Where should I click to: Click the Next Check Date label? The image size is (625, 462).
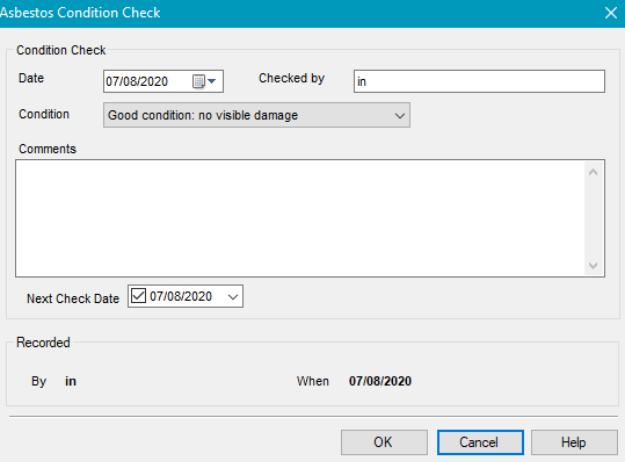click(x=73, y=298)
